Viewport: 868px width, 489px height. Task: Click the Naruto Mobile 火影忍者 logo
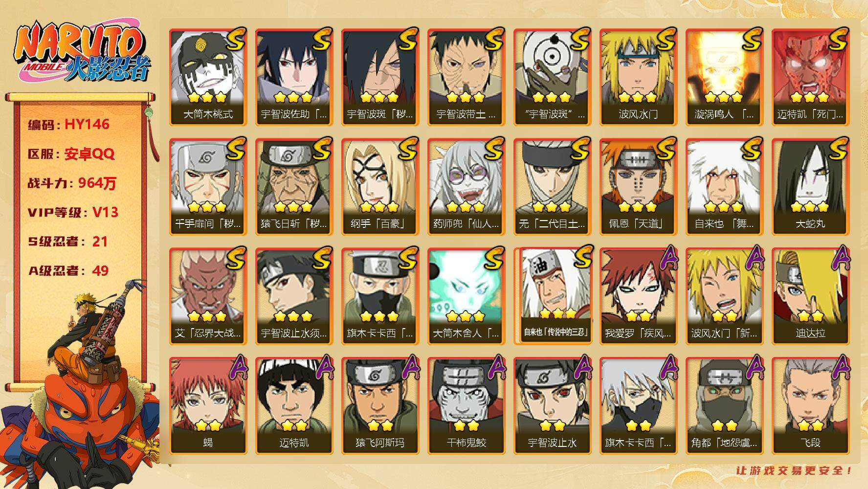click(x=82, y=53)
